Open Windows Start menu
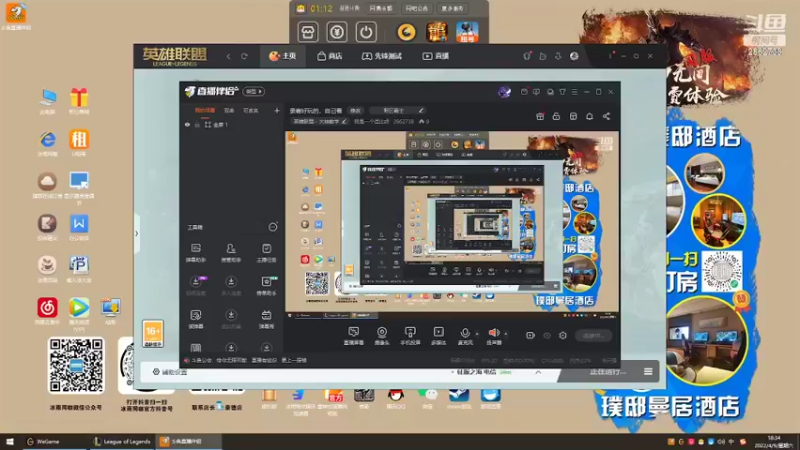The image size is (800, 450). click(10, 441)
